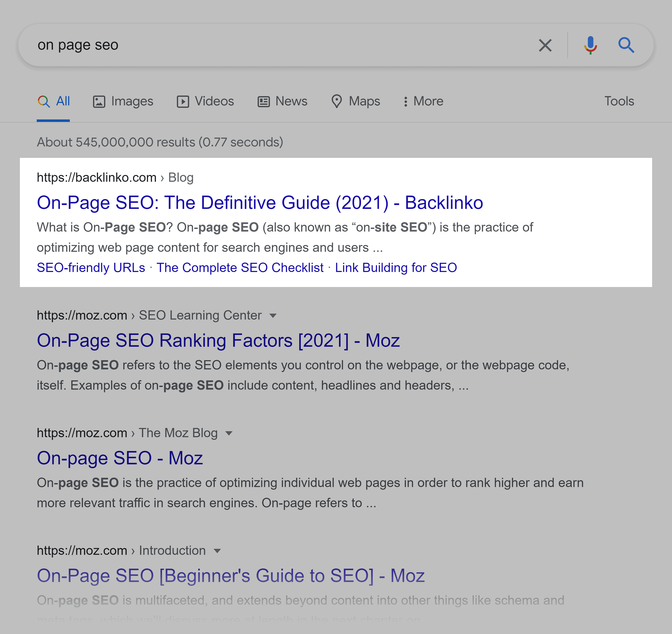This screenshot has width=672, height=634.
Task: Click the Backlinko snippet starting 'What is On-Page SEO?'
Action: click(285, 238)
